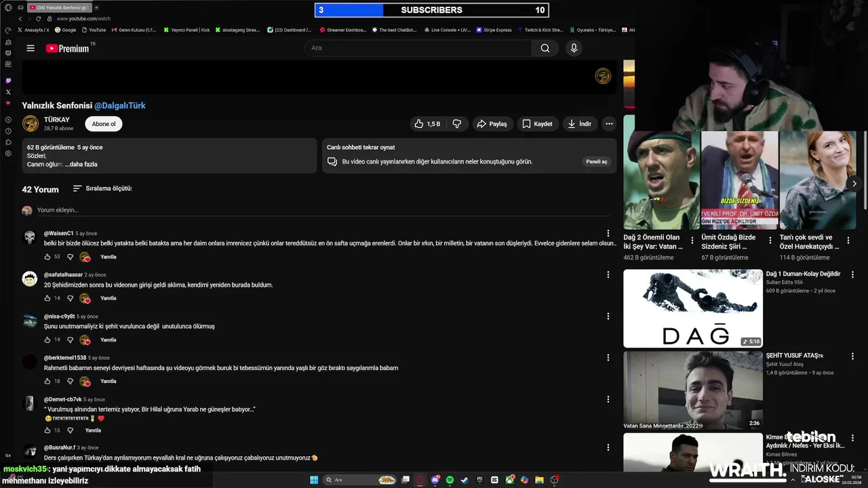Like @WaisenC1's comment
Screen dimensions: 868x488
[x=47, y=257]
